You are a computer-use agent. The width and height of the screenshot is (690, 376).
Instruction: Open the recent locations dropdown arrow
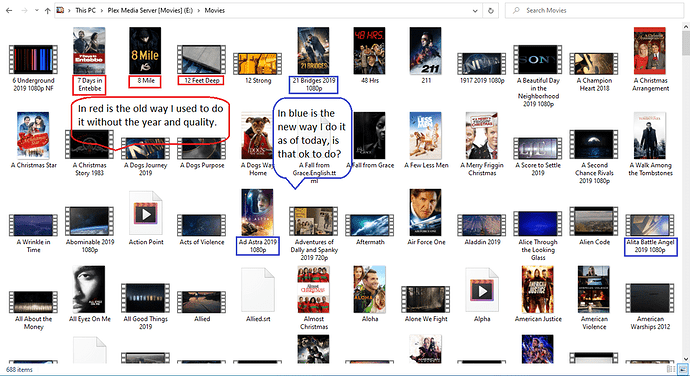[37, 11]
